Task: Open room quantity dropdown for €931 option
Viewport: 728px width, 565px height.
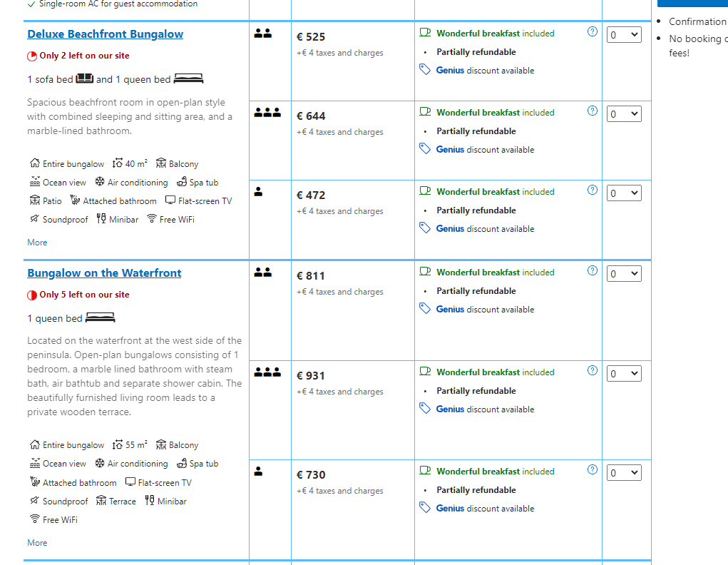Action: point(623,374)
